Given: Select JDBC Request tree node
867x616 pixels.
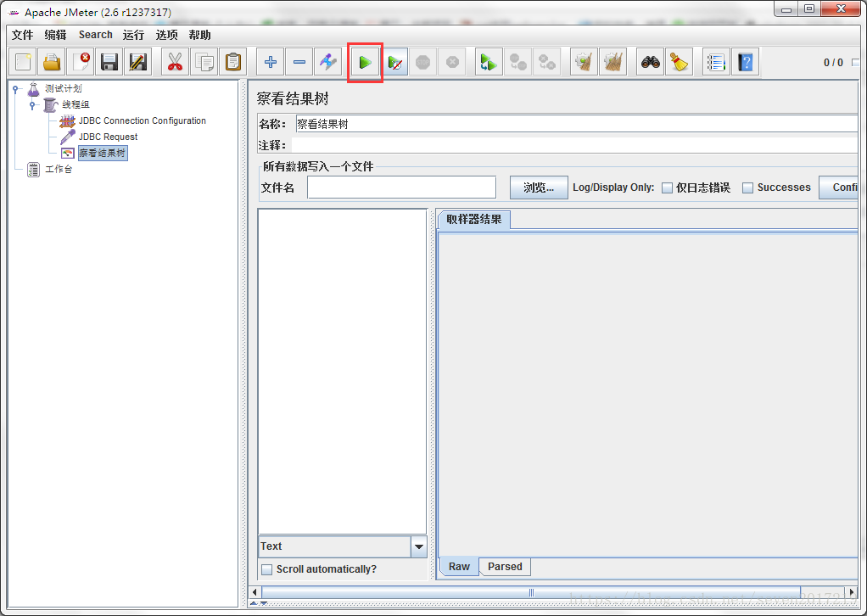Looking at the screenshot, I should (x=108, y=137).
